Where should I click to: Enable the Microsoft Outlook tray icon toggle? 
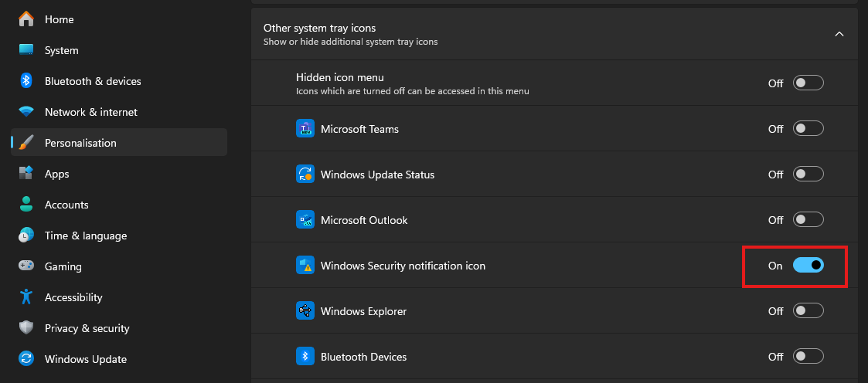click(x=808, y=220)
